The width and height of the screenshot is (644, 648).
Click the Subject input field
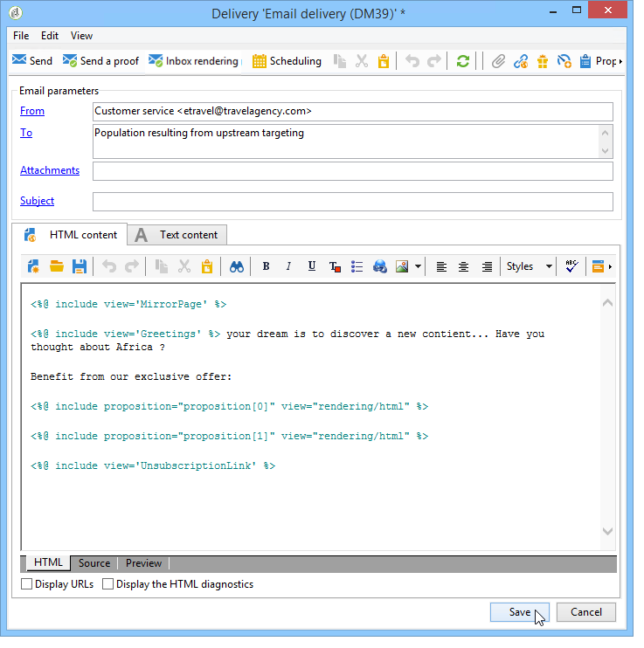coord(353,202)
